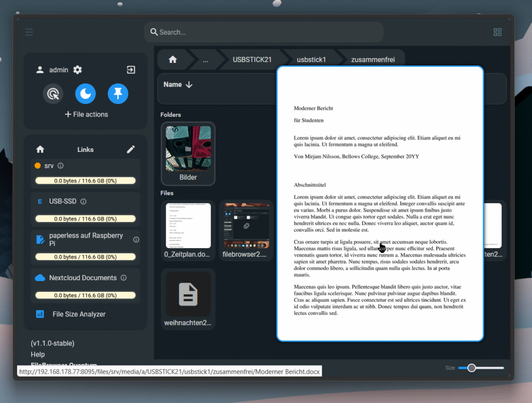Navigate to USBSTICK21 breadcrumb
The image size is (532, 403).
(x=252, y=60)
